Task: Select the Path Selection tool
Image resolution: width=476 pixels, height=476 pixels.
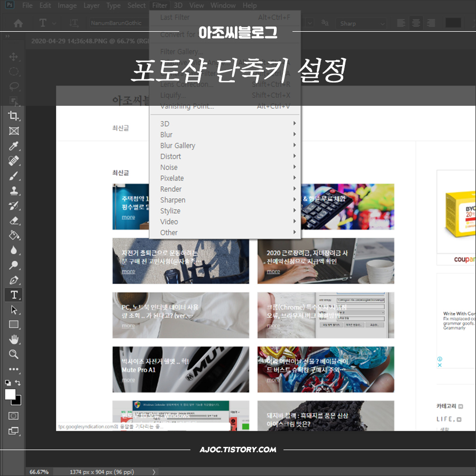Action: point(14,309)
